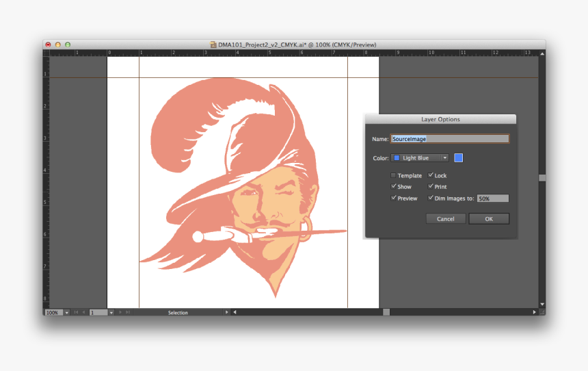Close the document window red button

pyautogui.click(x=48, y=44)
